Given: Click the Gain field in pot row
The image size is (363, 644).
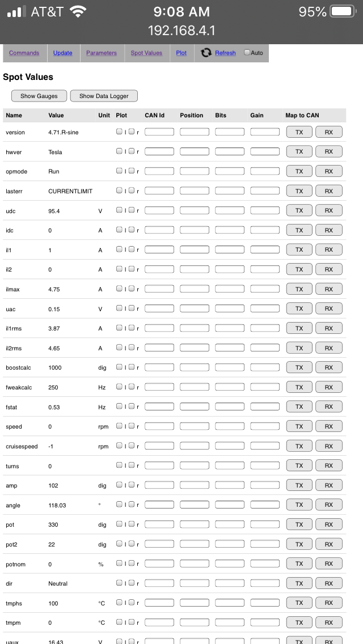Looking at the screenshot, I should pyautogui.click(x=265, y=524).
